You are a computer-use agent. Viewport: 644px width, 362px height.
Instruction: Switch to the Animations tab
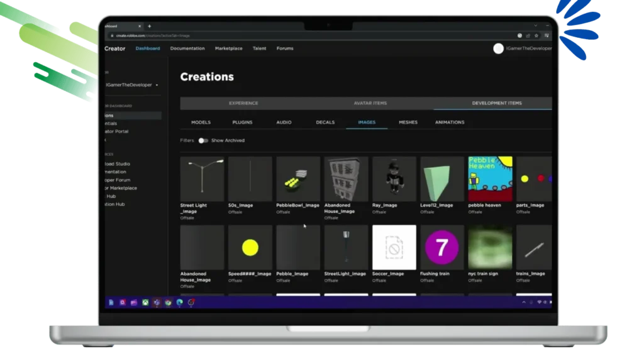450,123
